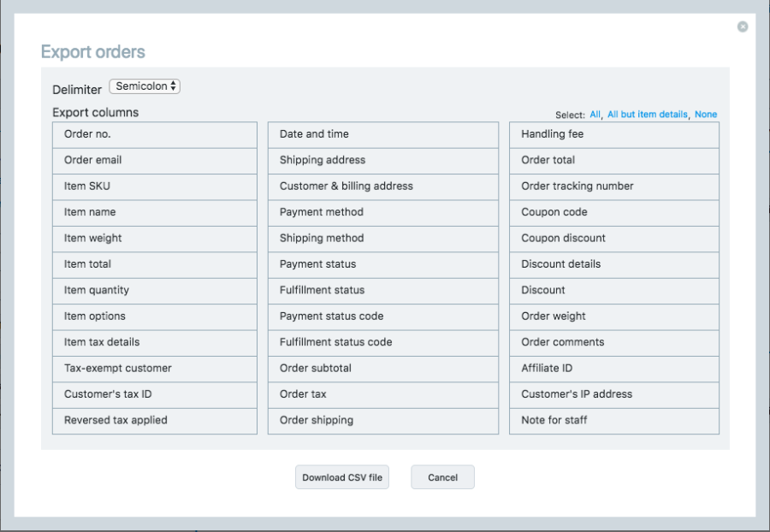Toggle the Handling fee export column
Viewport: 770px width, 532px height.
tap(613, 134)
